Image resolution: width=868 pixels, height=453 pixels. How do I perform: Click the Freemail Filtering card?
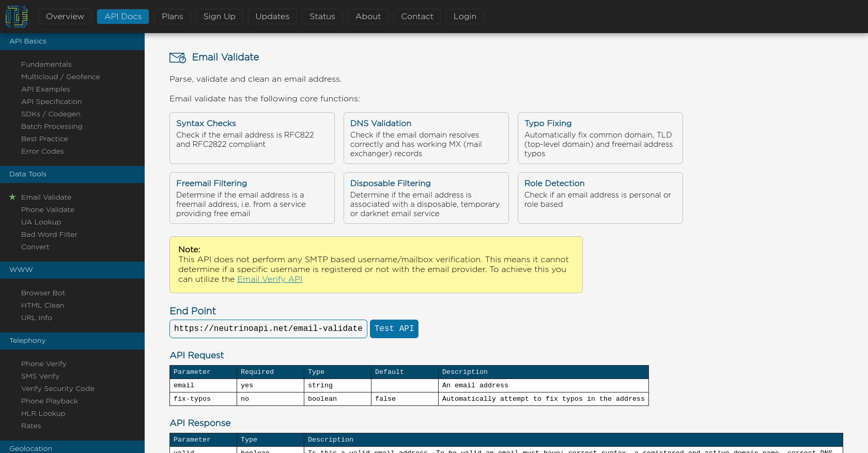252,198
